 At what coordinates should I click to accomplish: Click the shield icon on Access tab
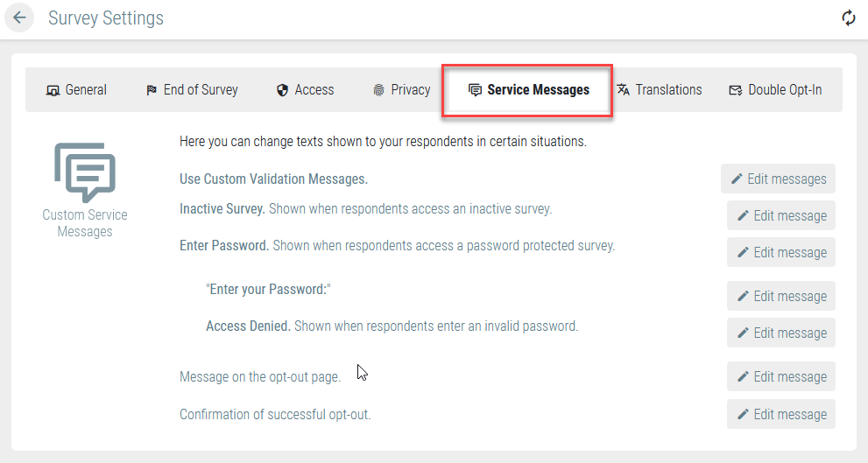(282, 90)
